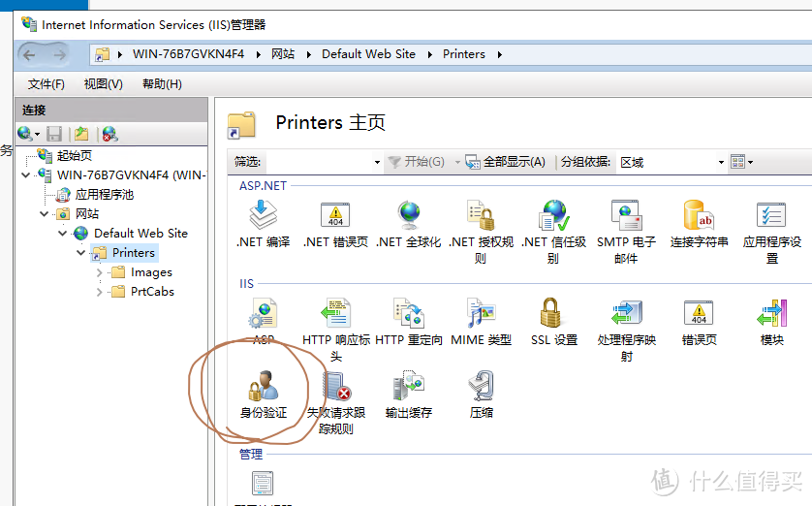Viewport: 812px width, 506px height.
Task: Click the 开始(G) filter button
Action: coord(417,162)
